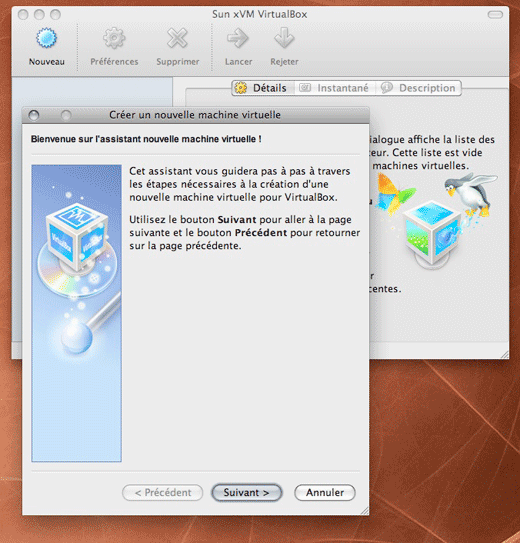Screen dimensions: 520x543
Task: Open the Description tab
Action: click(419, 88)
